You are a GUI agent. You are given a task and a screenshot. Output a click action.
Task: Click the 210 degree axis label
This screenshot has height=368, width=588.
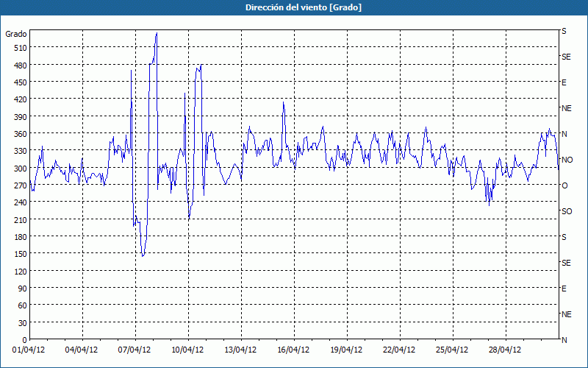pyautogui.click(x=21, y=219)
